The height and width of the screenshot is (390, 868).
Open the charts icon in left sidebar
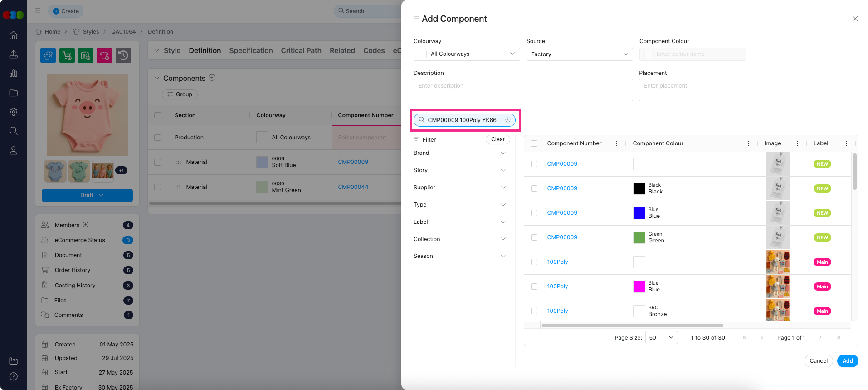click(14, 73)
